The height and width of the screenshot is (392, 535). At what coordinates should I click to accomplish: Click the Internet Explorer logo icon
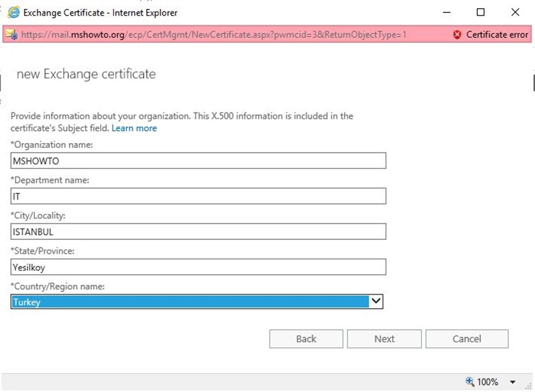[x=14, y=12]
